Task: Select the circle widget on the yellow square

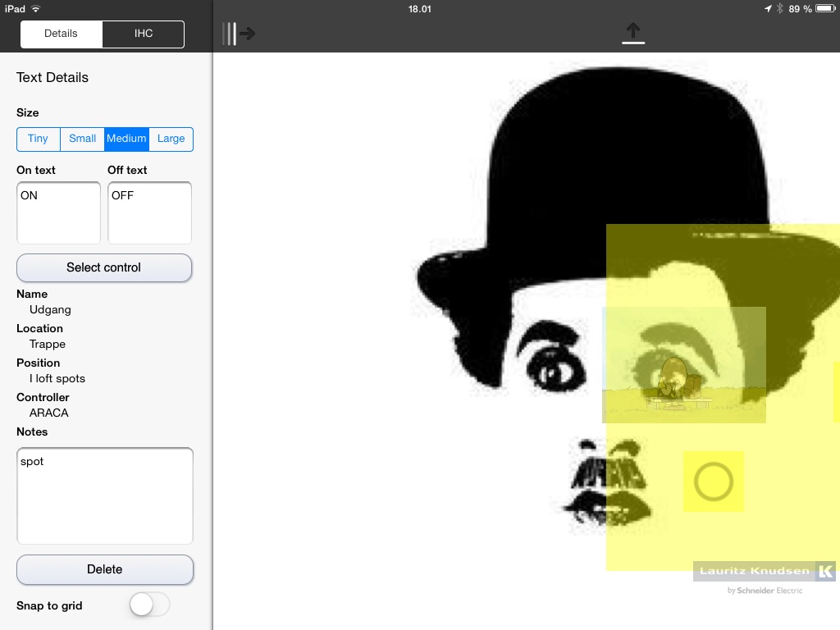Action: point(713,482)
